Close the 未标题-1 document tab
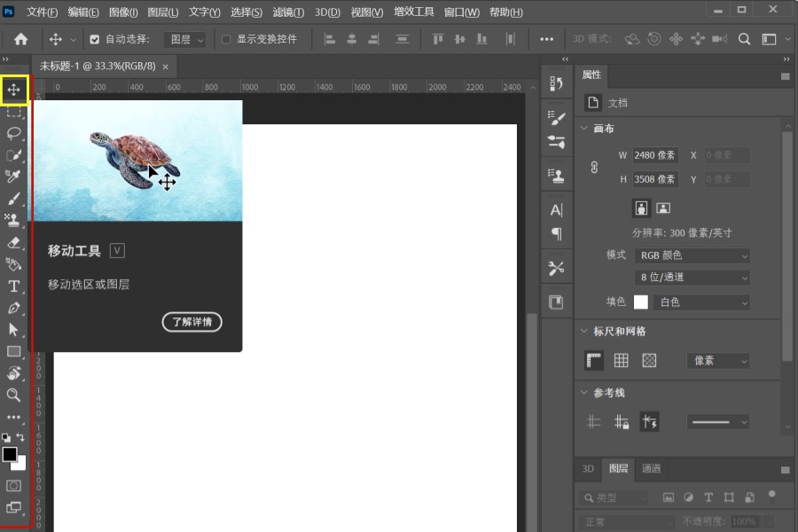The image size is (798, 532). pyautogui.click(x=166, y=66)
